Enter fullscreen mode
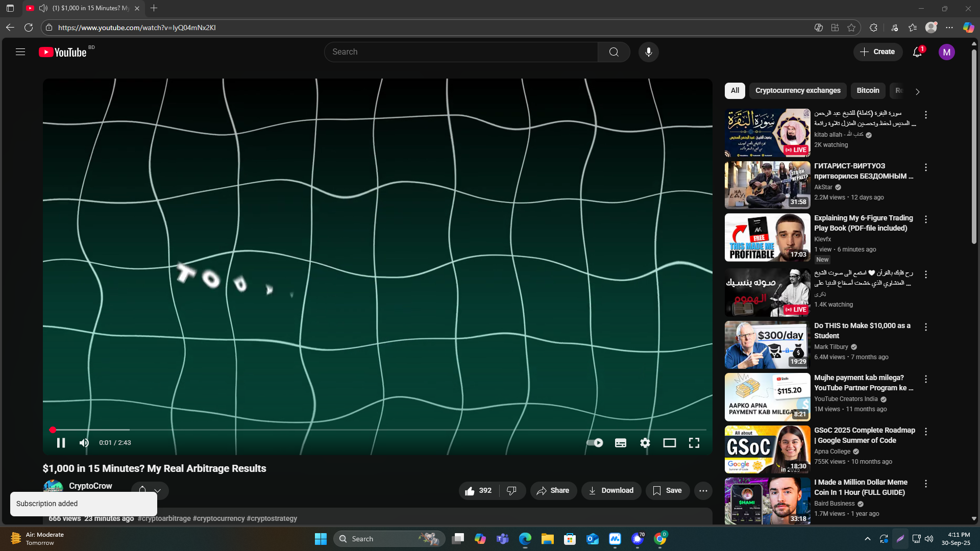The height and width of the screenshot is (551, 980). coord(694,443)
